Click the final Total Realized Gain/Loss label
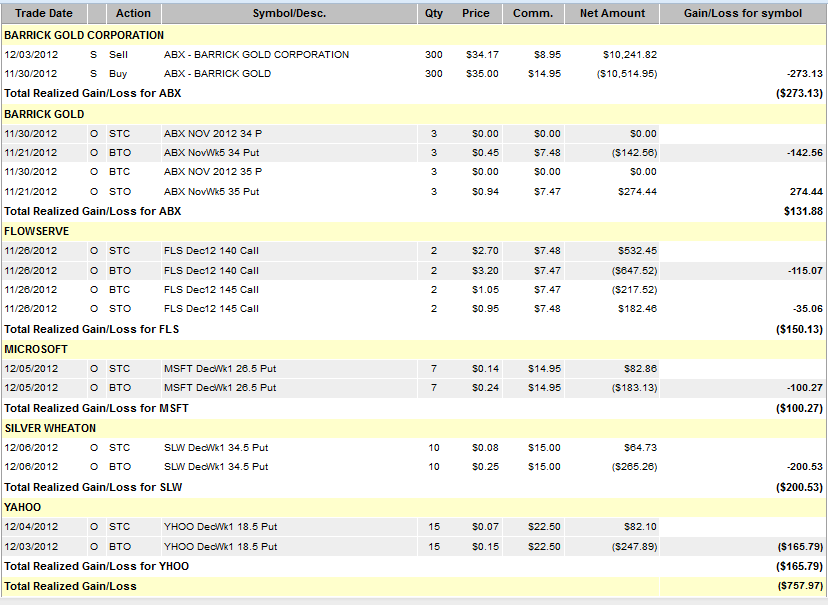Image resolution: width=828 pixels, height=605 pixels. tap(70, 587)
